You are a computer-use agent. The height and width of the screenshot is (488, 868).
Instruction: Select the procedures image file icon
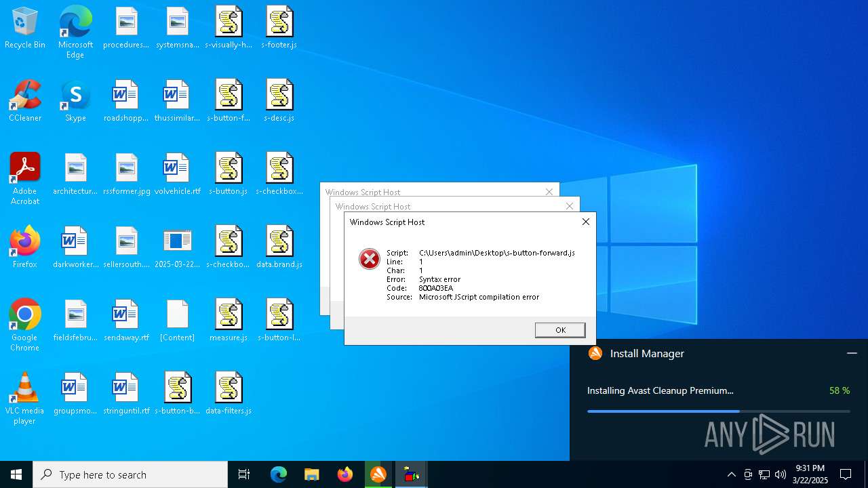click(x=126, y=28)
